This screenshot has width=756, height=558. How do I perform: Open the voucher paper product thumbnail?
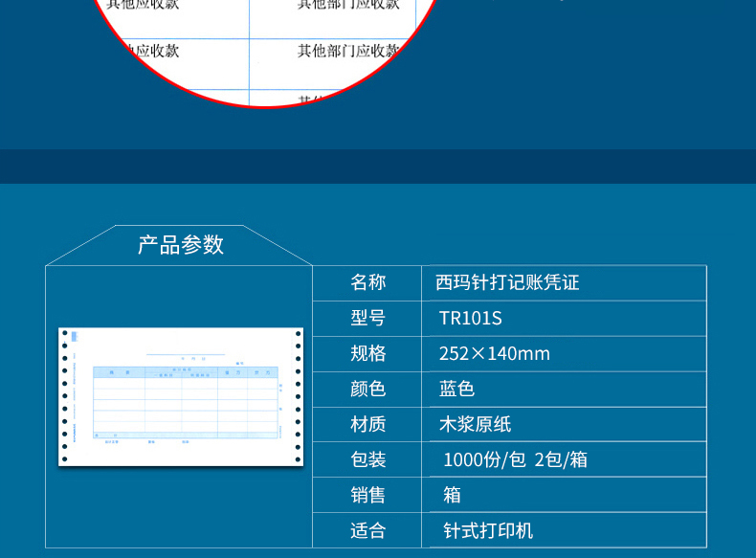(180, 397)
